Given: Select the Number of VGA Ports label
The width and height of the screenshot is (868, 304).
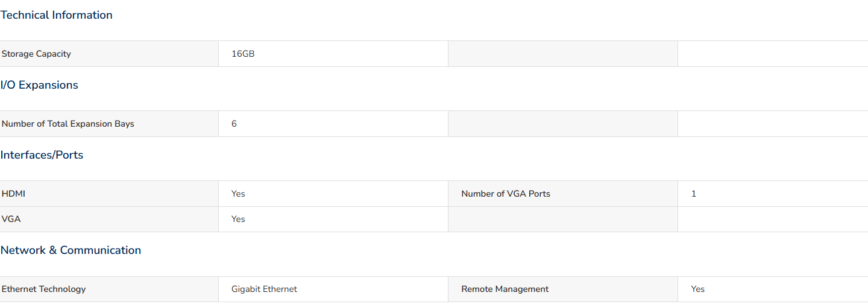Looking at the screenshot, I should pyautogui.click(x=506, y=194).
